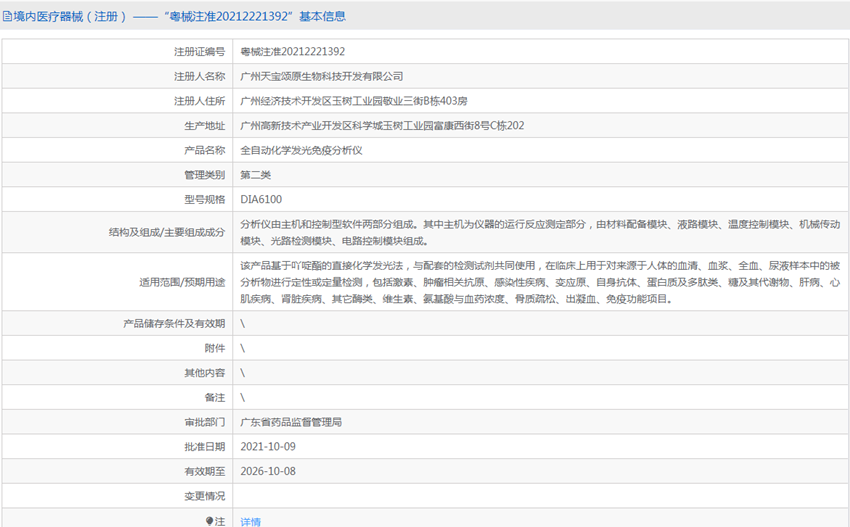The image size is (850, 527).
Task: Click model value DIA6100
Action: pos(261,200)
